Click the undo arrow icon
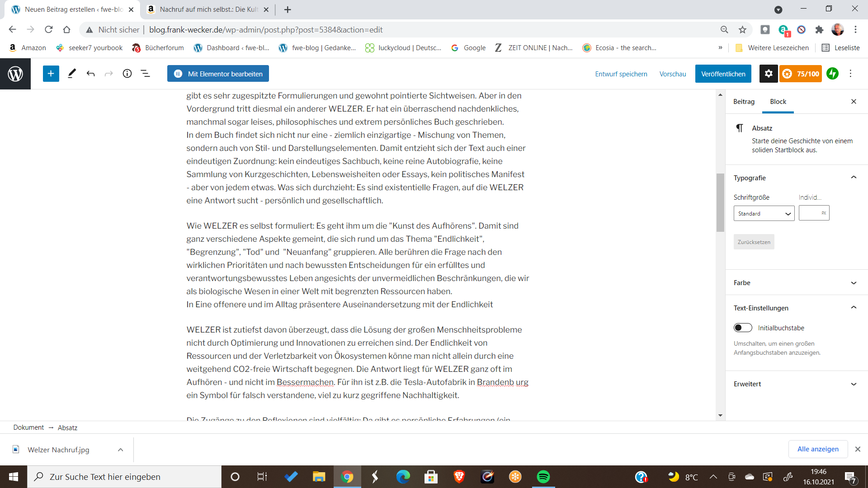868x488 pixels. point(90,74)
